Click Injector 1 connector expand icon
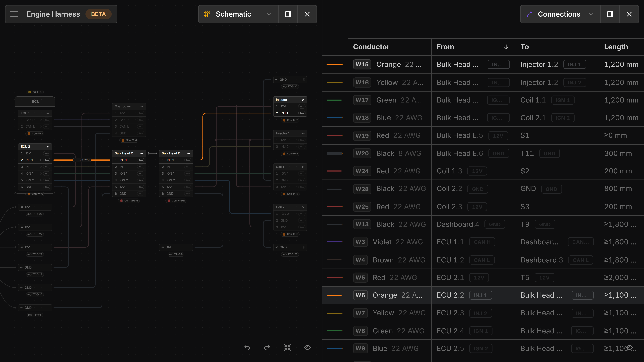Screen dimensions: 644x362 [x=303, y=100]
